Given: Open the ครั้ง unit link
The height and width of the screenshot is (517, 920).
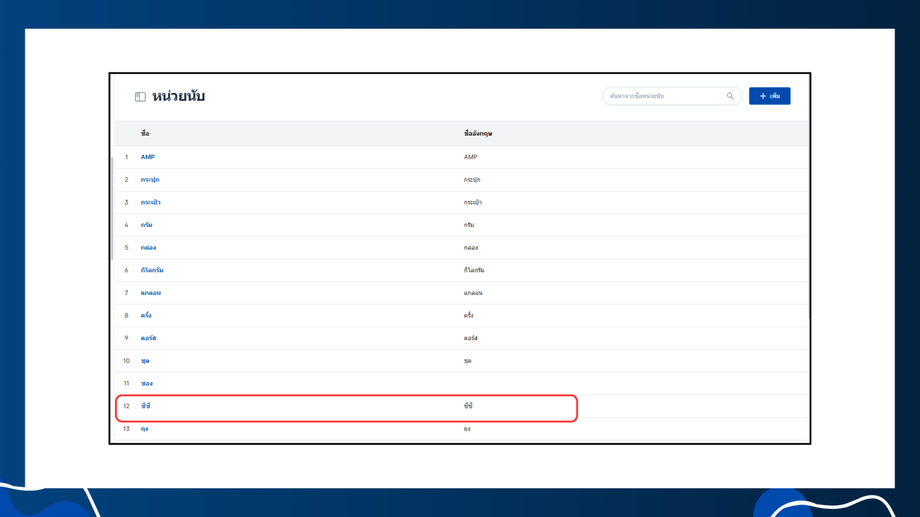Looking at the screenshot, I should tap(146, 315).
